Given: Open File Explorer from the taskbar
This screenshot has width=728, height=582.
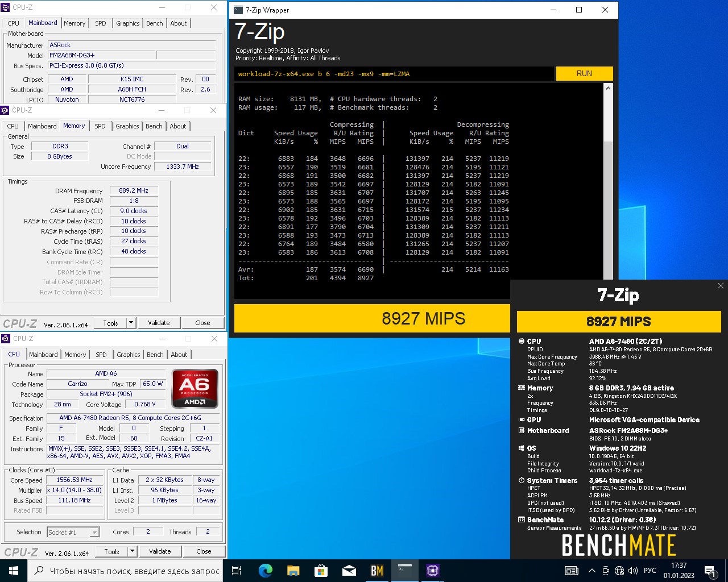Looking at the screenshot, I should (293, 571).
